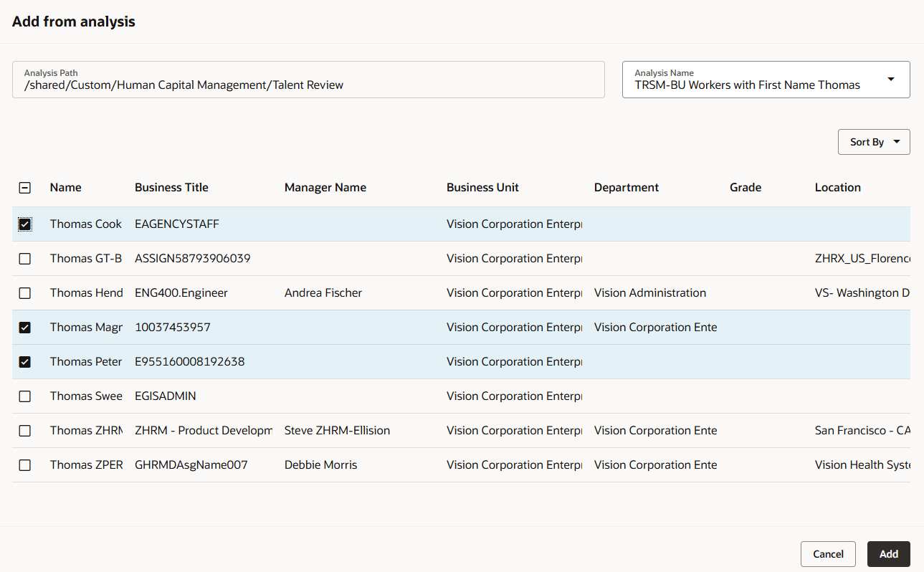Toggle the select-all checkbox in header
924x572 pixels.
coord(25,187)
